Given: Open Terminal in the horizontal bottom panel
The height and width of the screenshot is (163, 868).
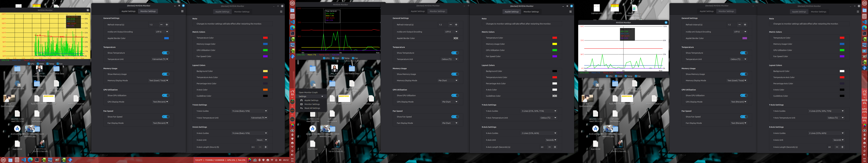Looking at the screenshot, I should tap(37, 160).
